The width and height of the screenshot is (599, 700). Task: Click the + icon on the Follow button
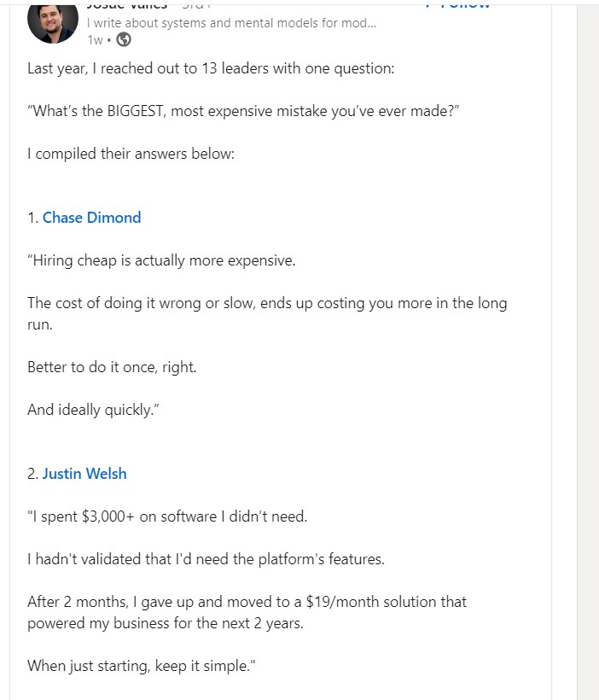429,3
